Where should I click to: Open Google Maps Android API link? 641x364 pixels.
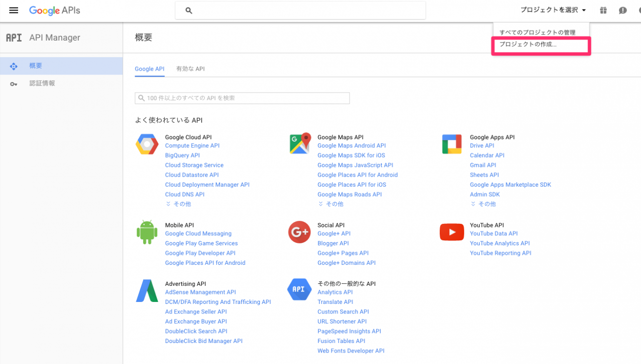pos(352,146)
